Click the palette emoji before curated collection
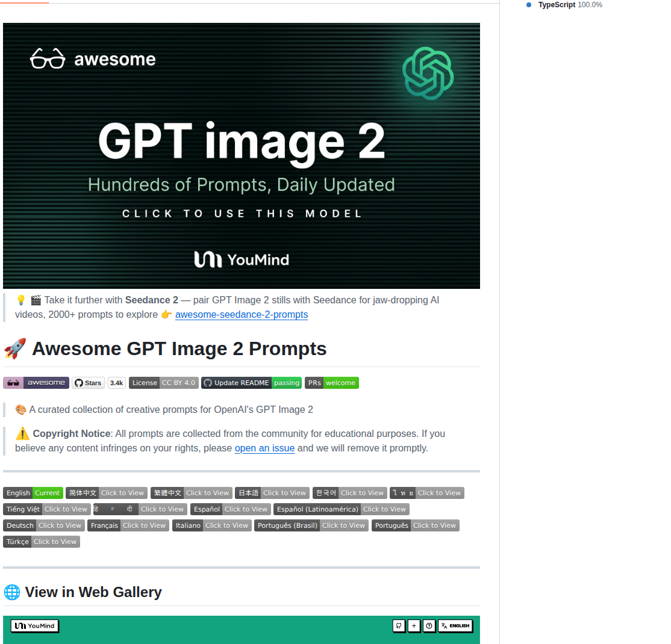The width and height of the screenshot is (671, 644). (x=21, y=410)
